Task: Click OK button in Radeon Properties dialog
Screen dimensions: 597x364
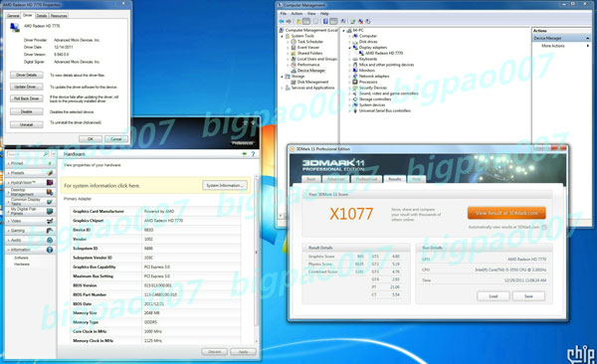Action: 91,139
